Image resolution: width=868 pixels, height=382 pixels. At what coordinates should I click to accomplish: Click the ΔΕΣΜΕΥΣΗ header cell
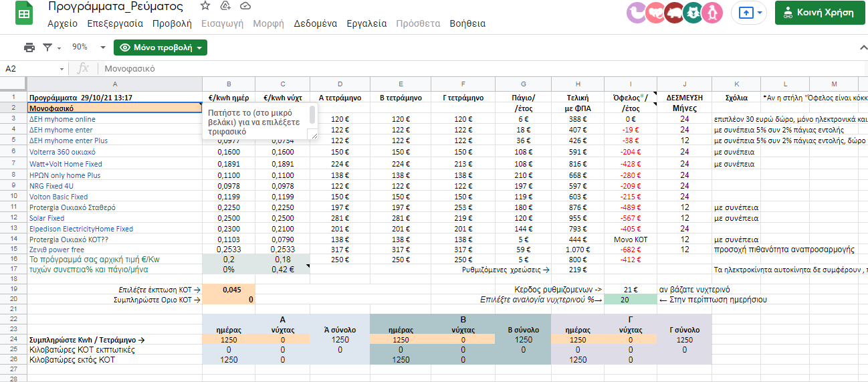tap(684, 98)
